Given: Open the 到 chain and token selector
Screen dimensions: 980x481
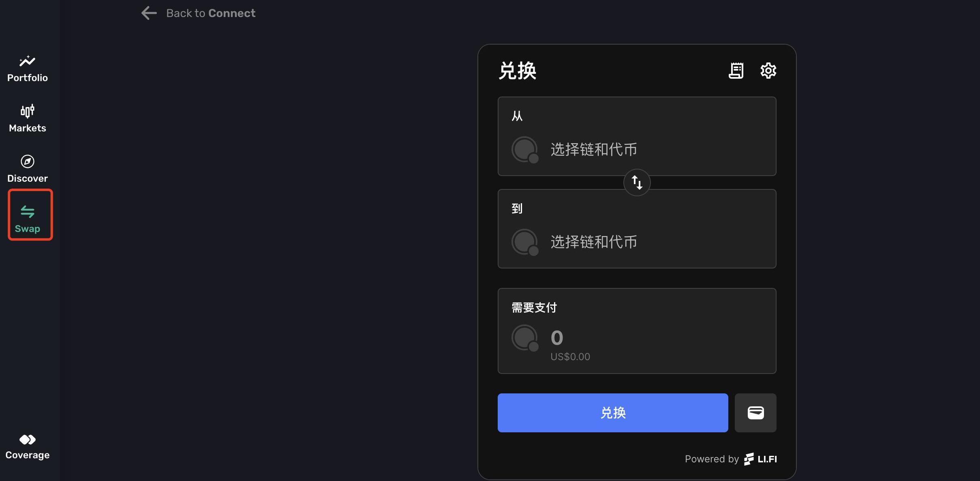Looking at the screenshot, I should 637,229.
